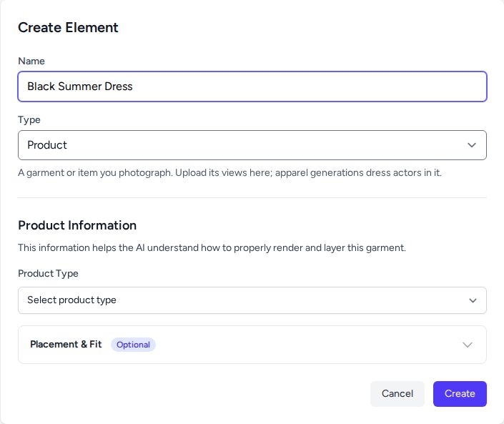Screen dimensions: 504x424
Task: Open the Type dropdown showing Product
Action: [x=252, y=145]
